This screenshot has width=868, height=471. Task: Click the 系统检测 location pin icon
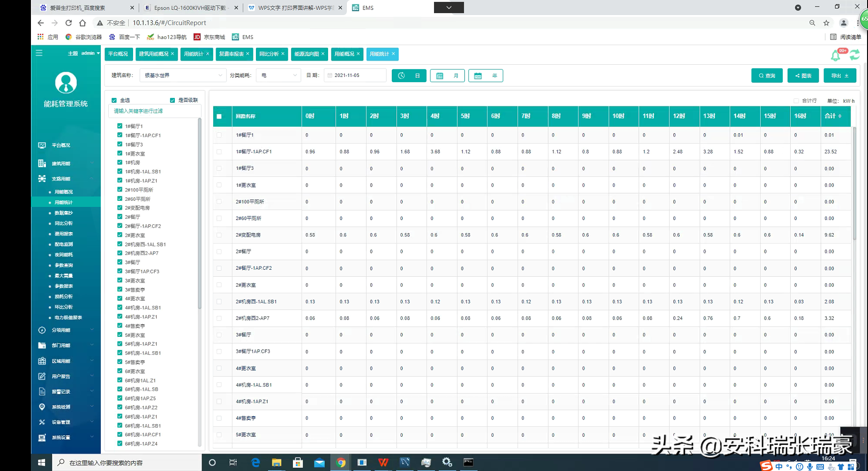pyautogui.click(x=42, y=407)
